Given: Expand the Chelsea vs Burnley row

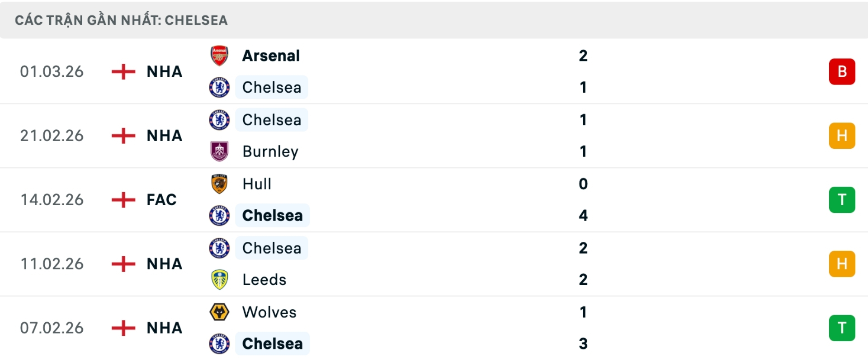Looking at the screenshot, I should [434, 135].
